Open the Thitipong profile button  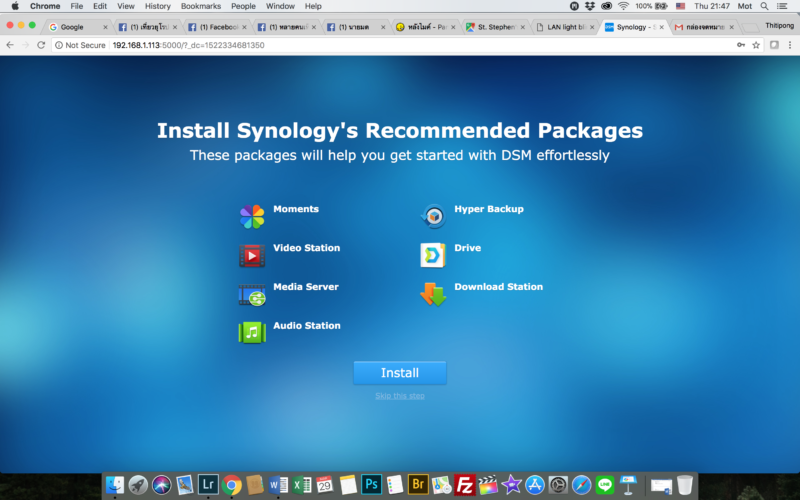[780, 25]
